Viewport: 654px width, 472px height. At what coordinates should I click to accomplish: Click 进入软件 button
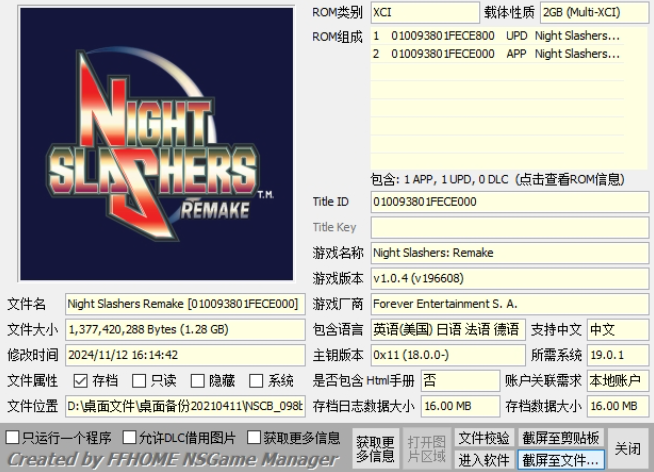[x=484, y=460]
